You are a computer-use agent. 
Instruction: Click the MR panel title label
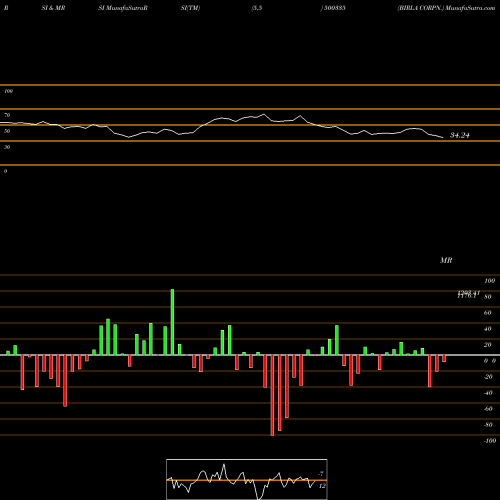(x=446, y=260)
